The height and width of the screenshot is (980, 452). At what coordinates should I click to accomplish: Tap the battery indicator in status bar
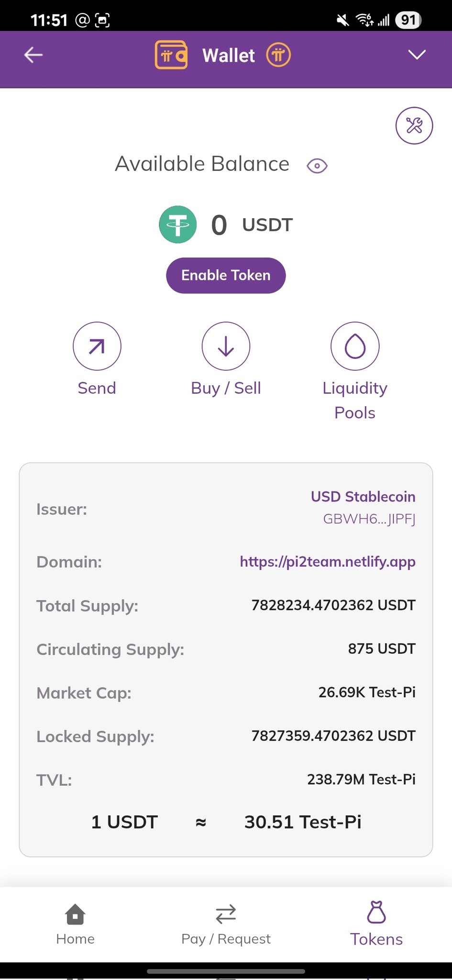[x=408, y=20]
